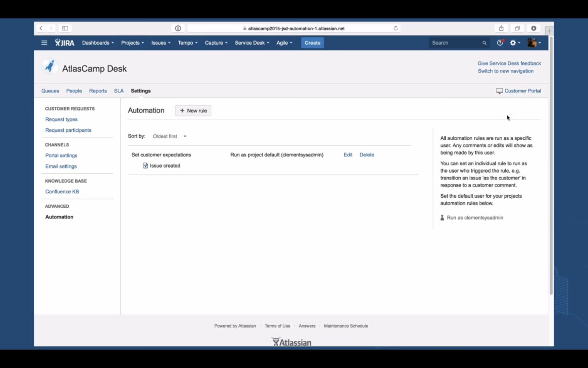Viewport: 588px width, 368px height.
Task: Add a new Safari tab with plus
Action: (549, 31)
